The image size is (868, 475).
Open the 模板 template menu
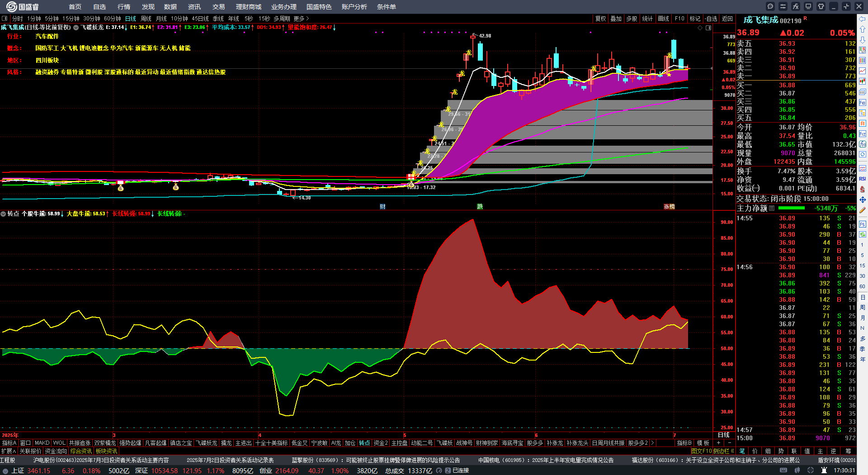tap(703, 443)
